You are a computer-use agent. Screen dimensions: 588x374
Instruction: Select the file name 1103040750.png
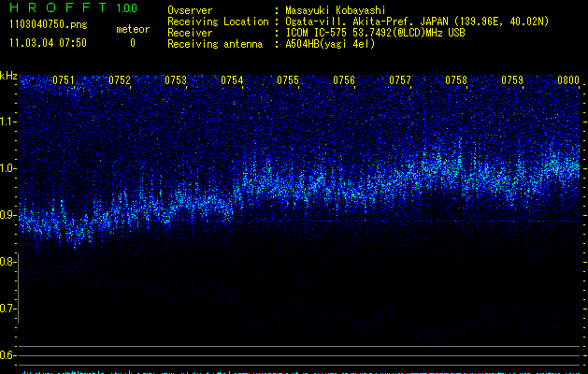click(x=48, y=25)
